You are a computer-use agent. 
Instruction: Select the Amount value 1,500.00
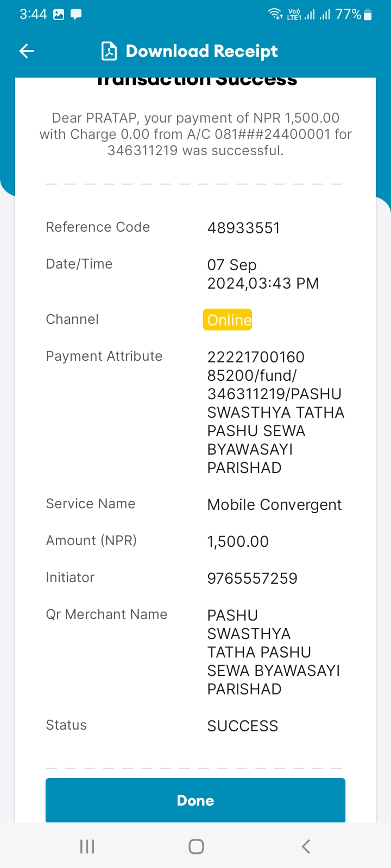point(238,541)
